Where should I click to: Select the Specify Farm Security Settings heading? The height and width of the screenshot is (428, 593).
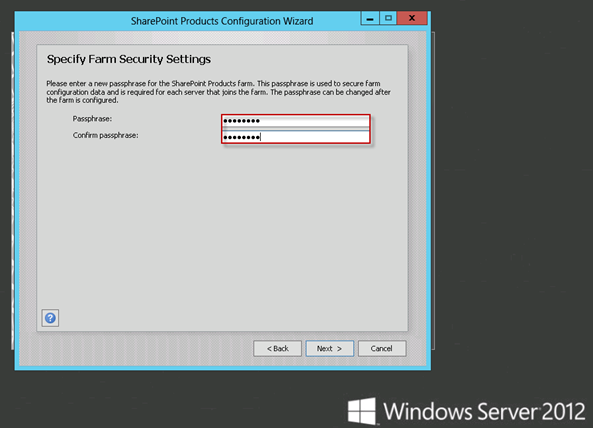click(129, 59)
